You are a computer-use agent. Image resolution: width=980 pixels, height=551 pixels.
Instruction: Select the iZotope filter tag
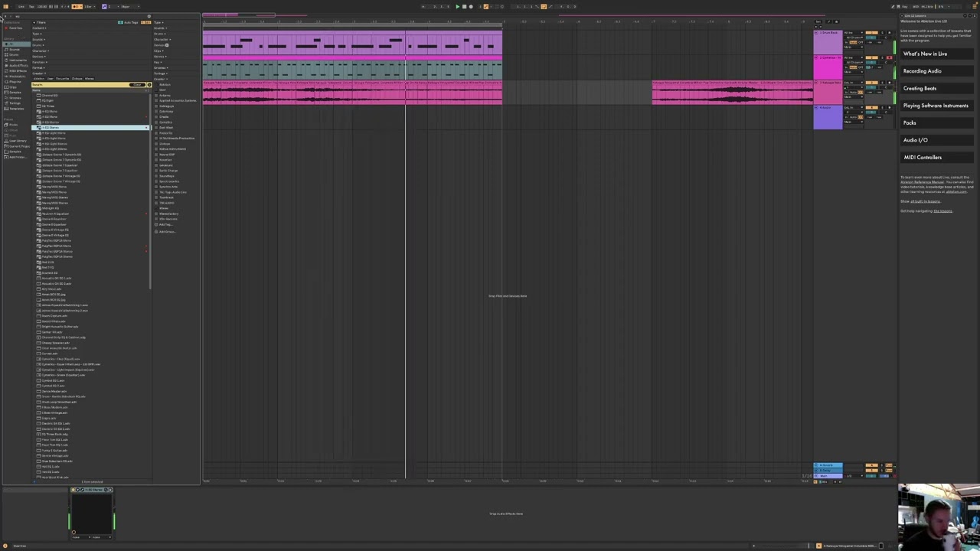[77, 79]
